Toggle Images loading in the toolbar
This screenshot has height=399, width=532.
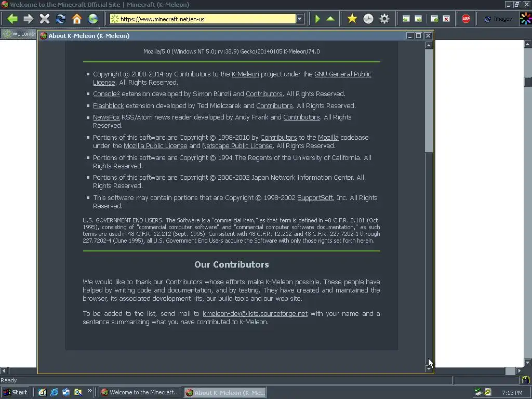coord(498,19)
